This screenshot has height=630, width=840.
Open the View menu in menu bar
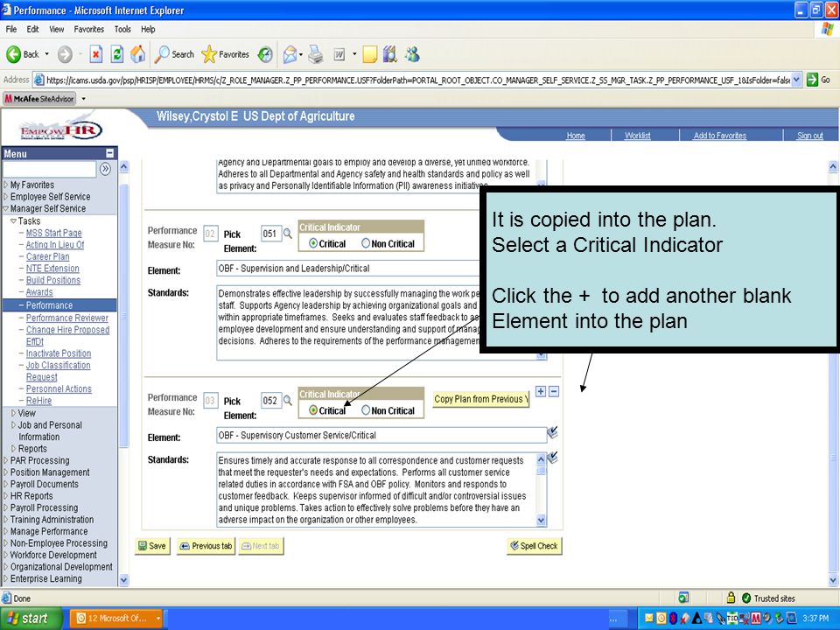[x=56, y=30]
